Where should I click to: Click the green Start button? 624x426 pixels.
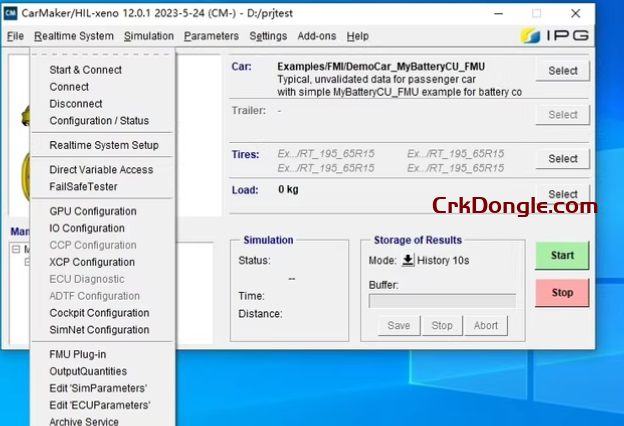click(x=562, y=256)
